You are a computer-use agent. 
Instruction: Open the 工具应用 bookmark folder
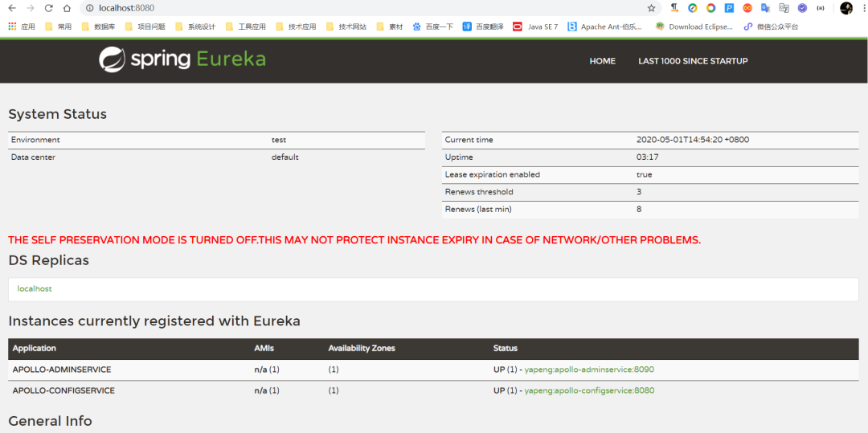point(245,27)
